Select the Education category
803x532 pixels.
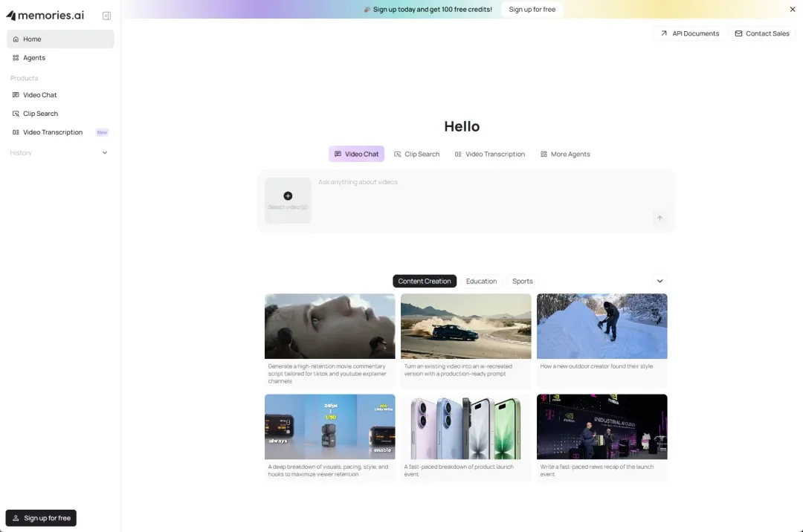point(481,281)
